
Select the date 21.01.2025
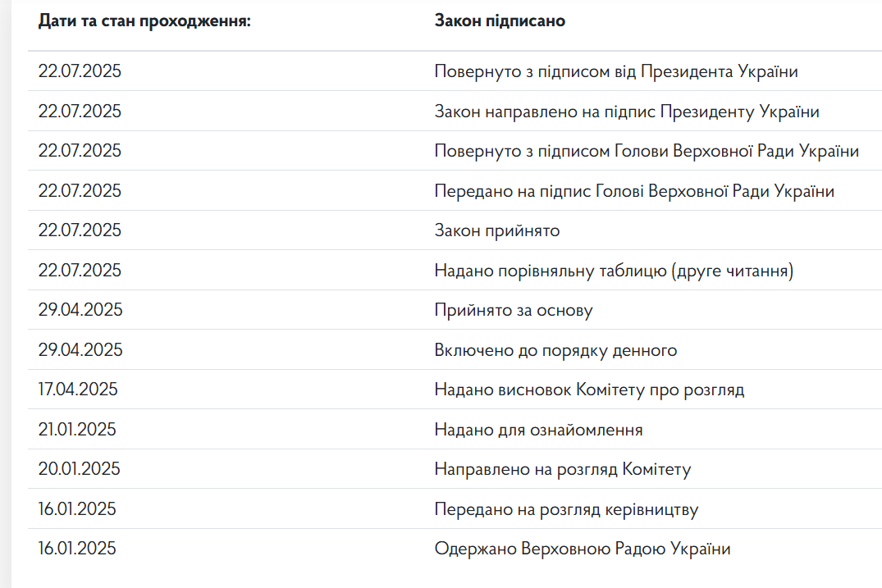click(x=77, y=430)
